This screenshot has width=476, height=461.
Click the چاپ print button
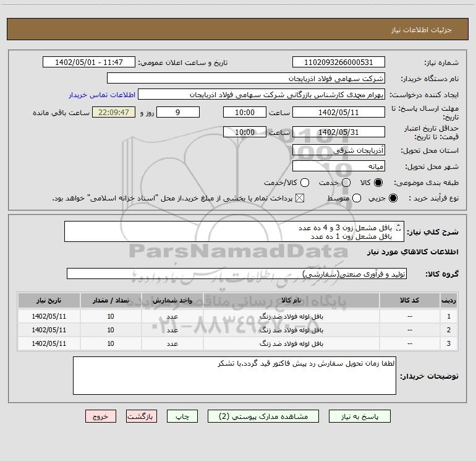[182, 416]
